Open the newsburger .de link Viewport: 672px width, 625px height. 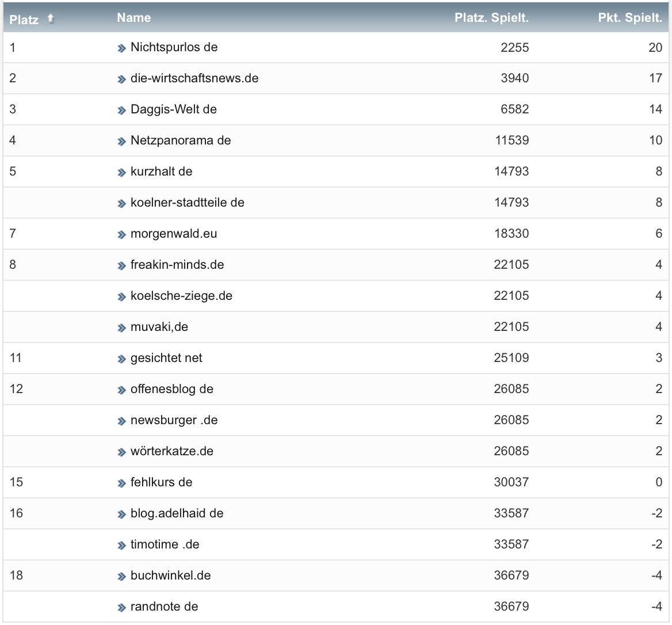click(x=174, y=420)
